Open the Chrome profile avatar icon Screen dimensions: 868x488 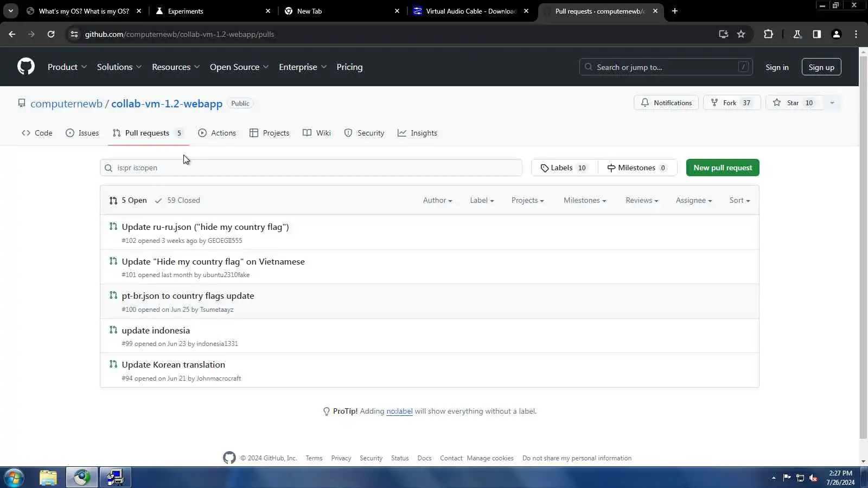[837, 34]
